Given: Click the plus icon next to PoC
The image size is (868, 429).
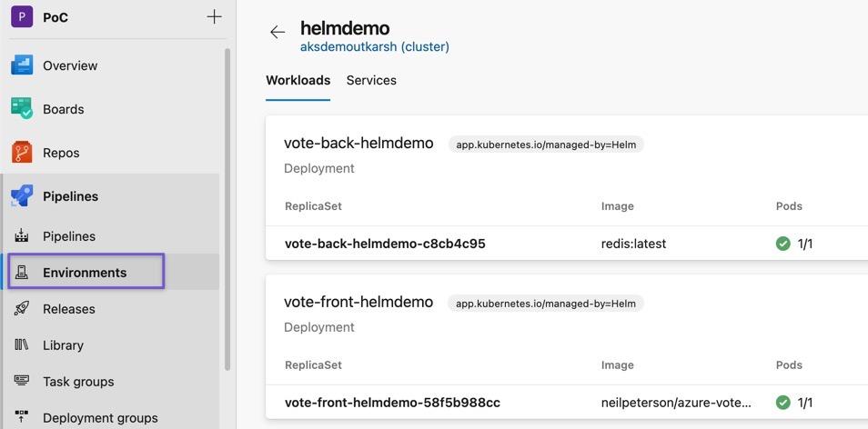Looking at the screenshot, I should coord(214,16).
